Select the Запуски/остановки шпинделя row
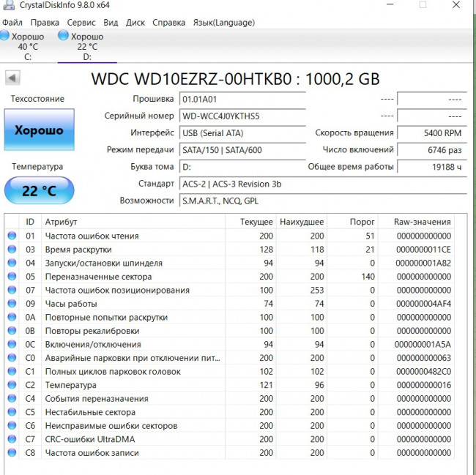The height and width of the screenshot is (475, 476). coord(229,263)
